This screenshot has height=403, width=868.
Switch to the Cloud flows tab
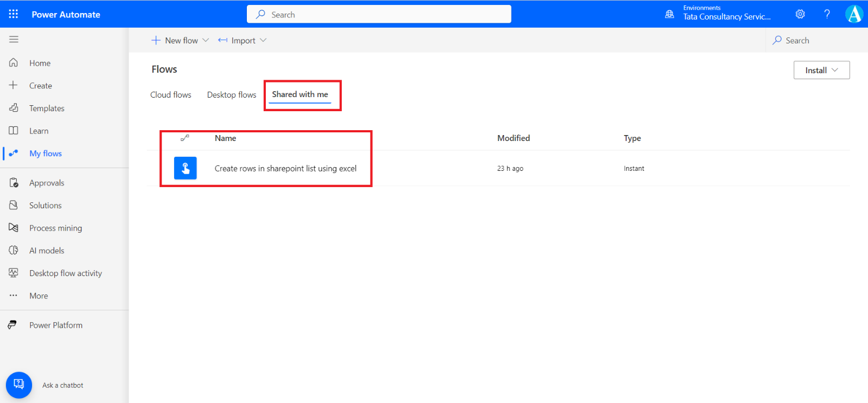tap(171, 95)
